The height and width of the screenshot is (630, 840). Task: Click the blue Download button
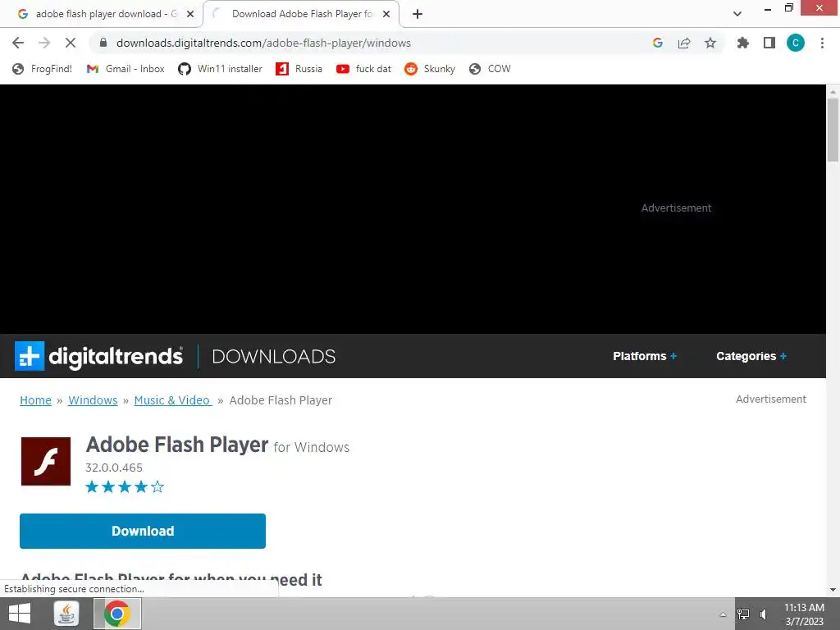pyautogui.click(x=143, y=531)
